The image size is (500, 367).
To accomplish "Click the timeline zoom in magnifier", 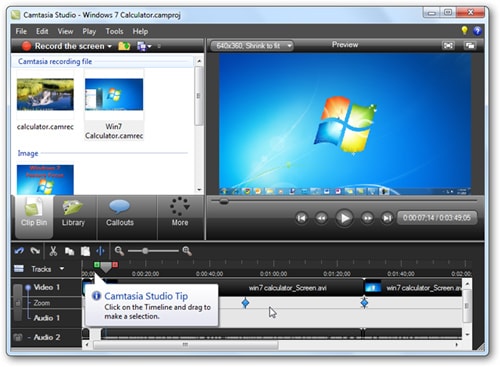I will click(x=187, y=251).
